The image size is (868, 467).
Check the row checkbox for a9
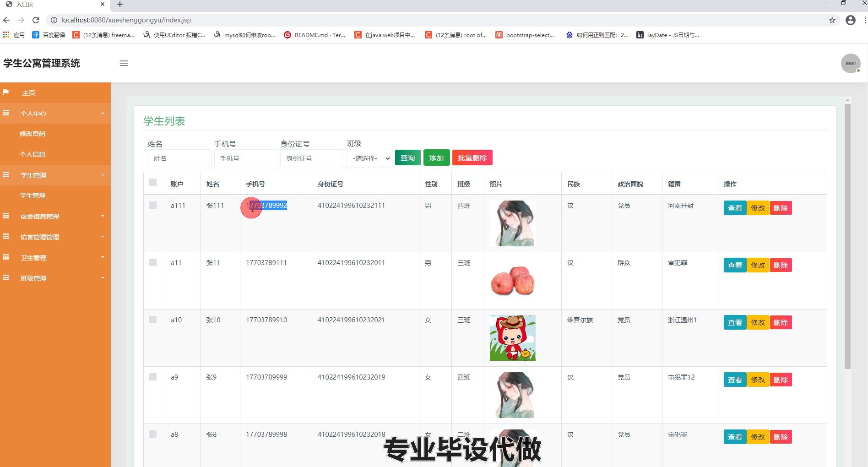pyautogui.click(x=153, y=377)
